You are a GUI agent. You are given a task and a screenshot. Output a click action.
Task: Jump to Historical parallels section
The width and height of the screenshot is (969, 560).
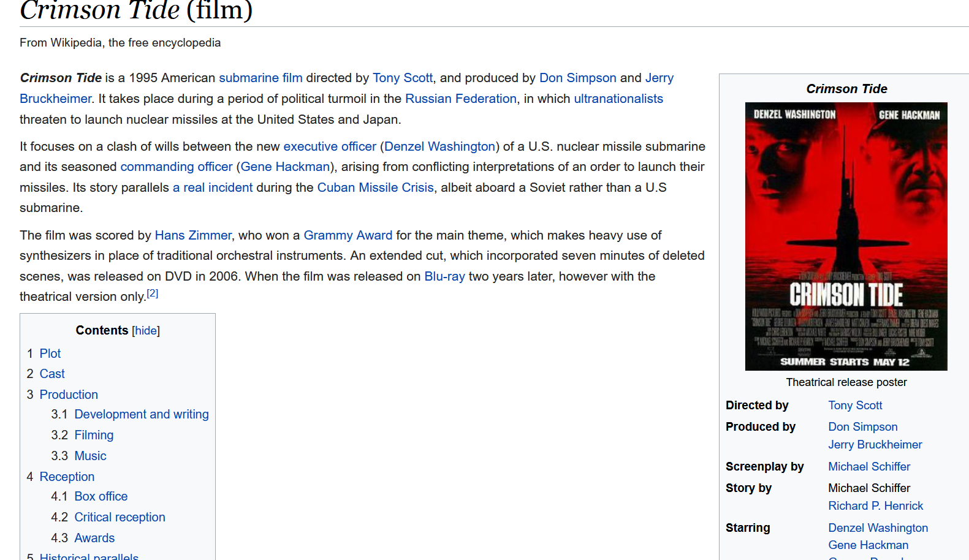(89, 556)
